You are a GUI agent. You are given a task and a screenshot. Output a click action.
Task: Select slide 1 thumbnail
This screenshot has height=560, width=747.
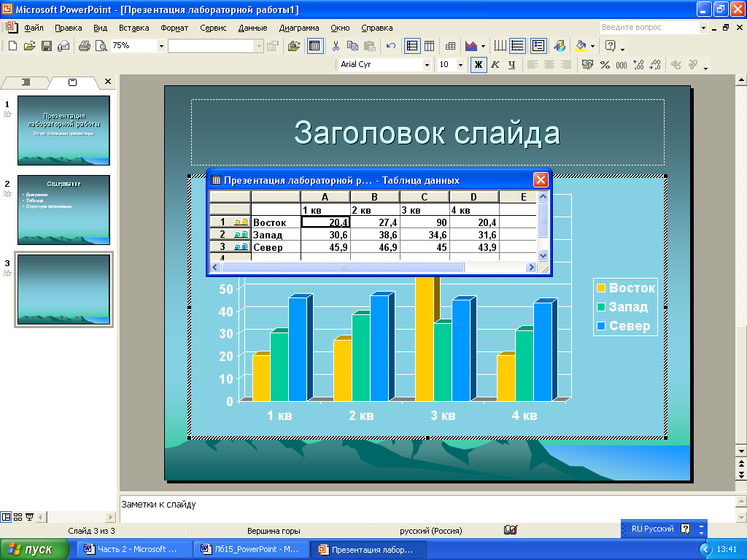[64, 131]
